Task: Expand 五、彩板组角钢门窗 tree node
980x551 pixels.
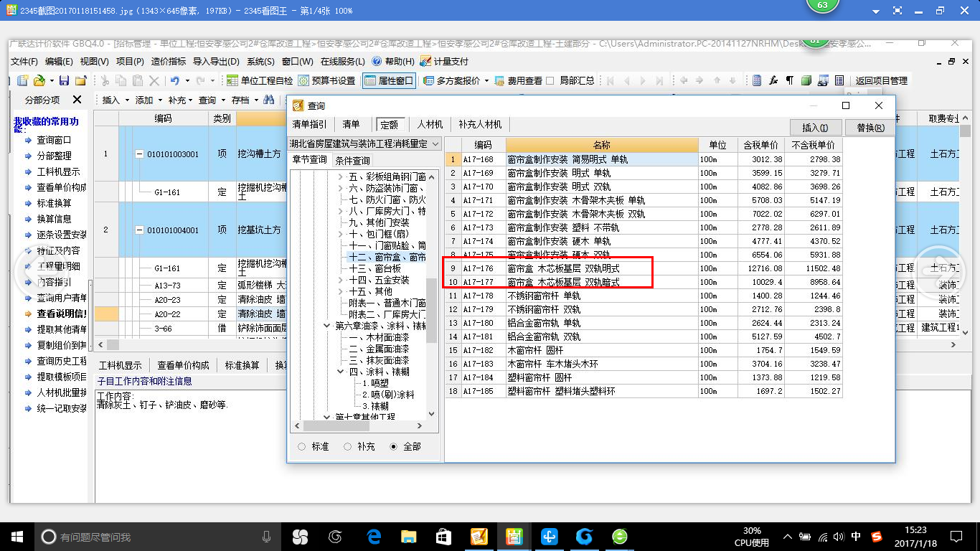Action: click(341, 176)
